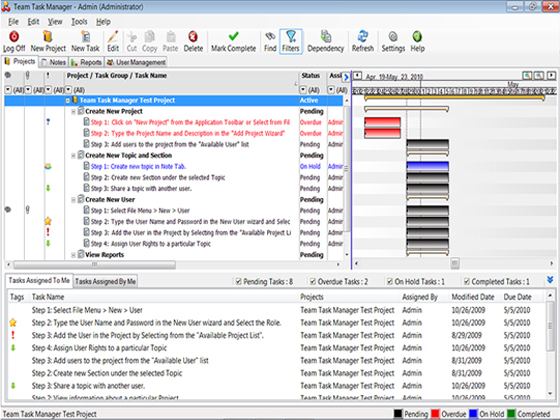
Task: Switch to the Notes tab
Action: tap(54, 62)
